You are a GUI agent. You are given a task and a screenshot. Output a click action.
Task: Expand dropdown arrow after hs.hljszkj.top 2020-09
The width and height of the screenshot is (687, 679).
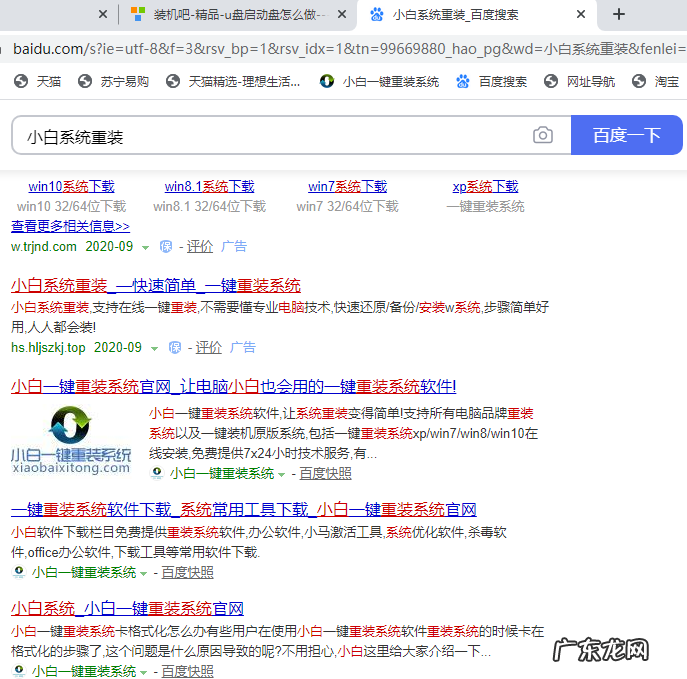click(x=154, y=349)
